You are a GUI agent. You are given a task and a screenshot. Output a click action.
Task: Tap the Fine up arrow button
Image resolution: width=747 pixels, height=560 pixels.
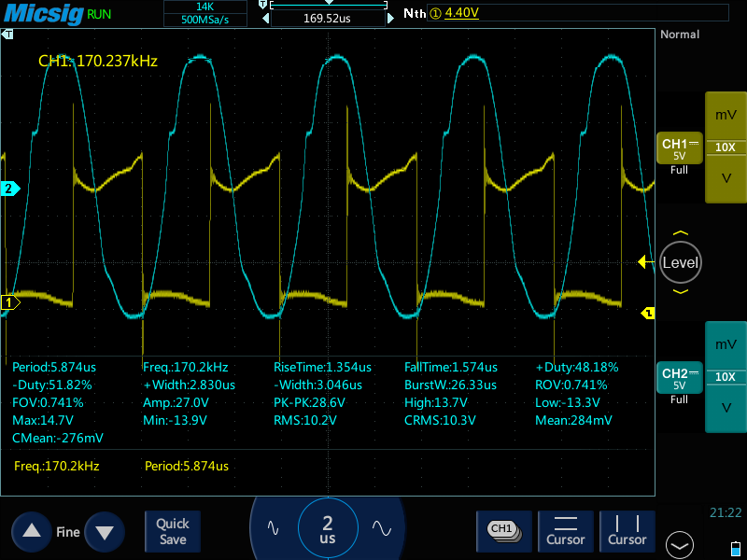pos(32,531)
